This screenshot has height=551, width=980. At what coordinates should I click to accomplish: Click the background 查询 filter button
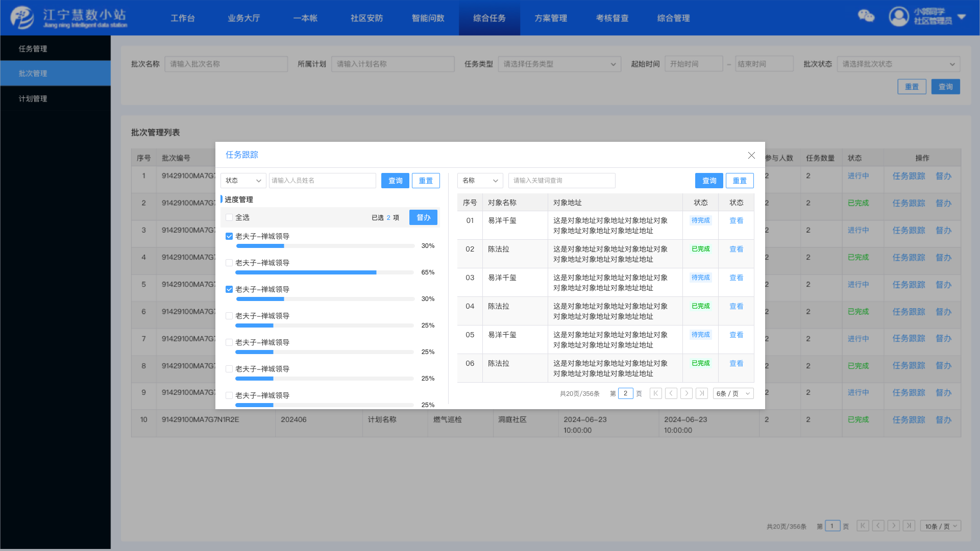pyautogui.click(x=945, y=87)
